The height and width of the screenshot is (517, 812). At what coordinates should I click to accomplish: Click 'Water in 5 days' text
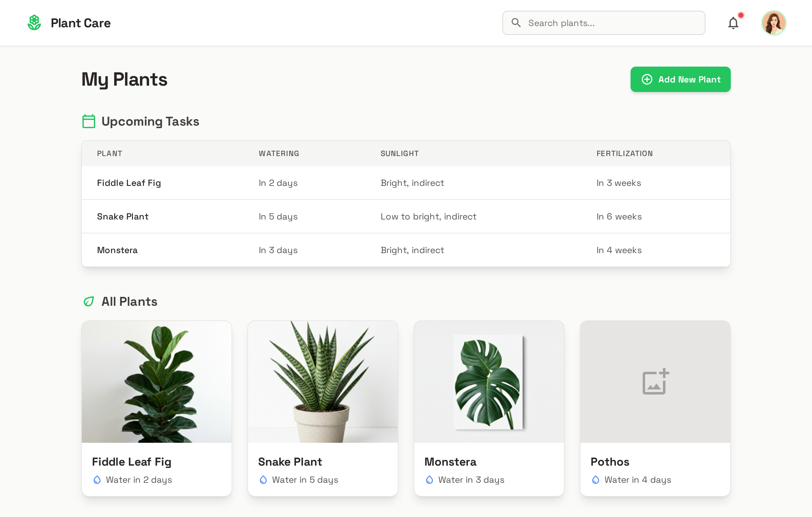point(305,480)
